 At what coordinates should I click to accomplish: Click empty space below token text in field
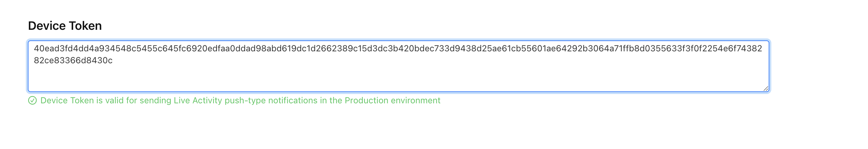tap(398, 79)
